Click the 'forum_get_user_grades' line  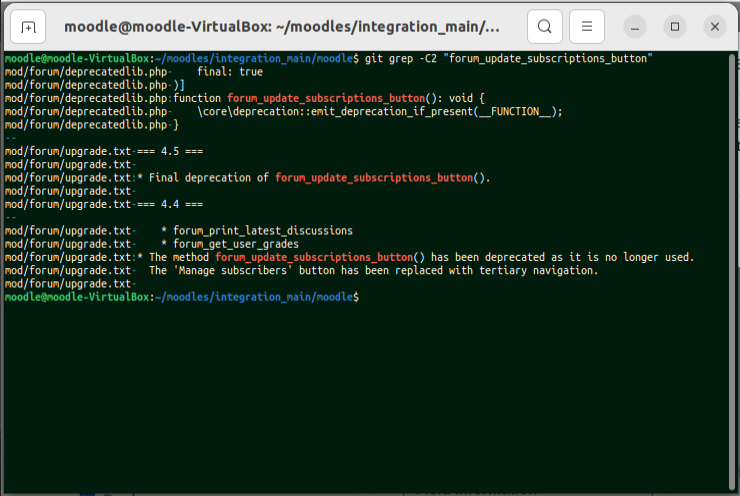(152, 244)
